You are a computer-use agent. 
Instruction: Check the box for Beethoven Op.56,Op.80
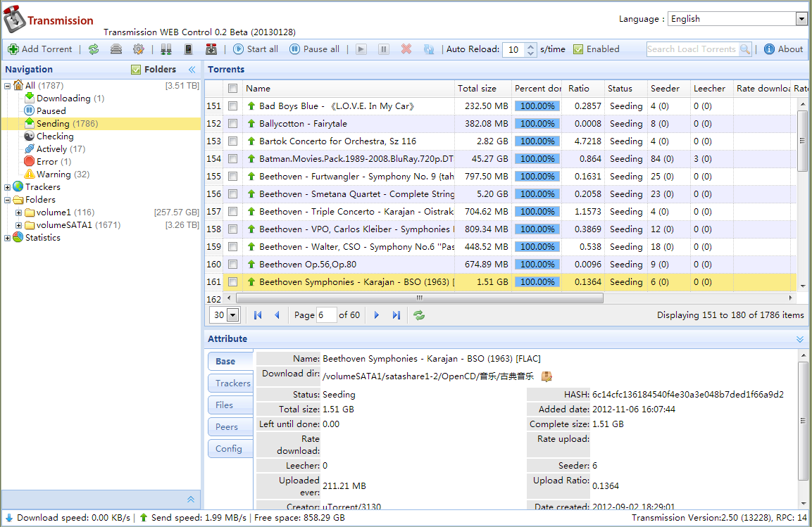232,265
